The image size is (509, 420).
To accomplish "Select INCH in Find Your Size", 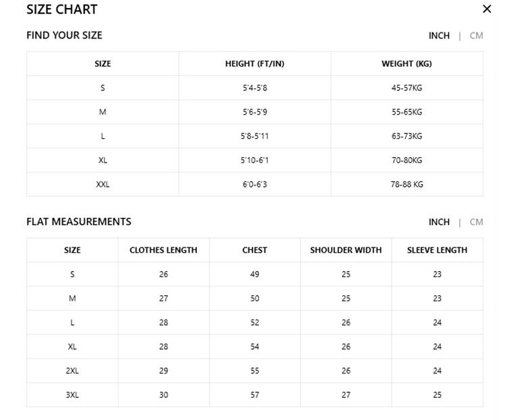I will [x=439, y=36].
